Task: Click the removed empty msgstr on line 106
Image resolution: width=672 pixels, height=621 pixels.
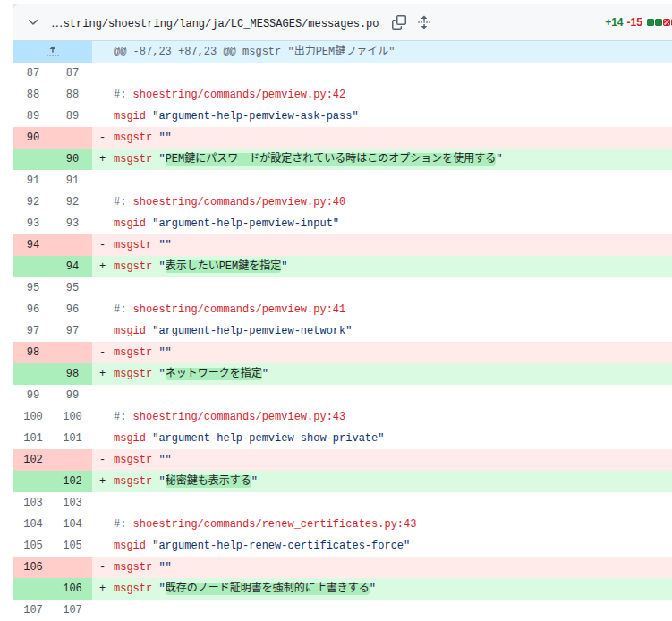Action: [x=142, y=566]
